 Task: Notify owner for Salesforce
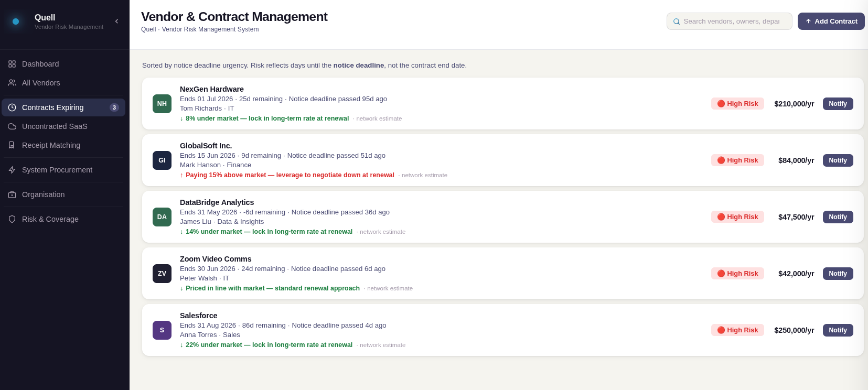coord(838,330)
